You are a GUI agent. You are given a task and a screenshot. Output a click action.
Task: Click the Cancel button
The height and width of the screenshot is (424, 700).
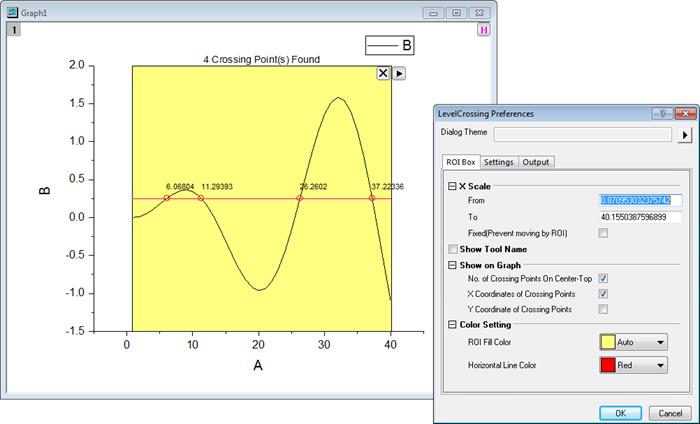[671, 413]
